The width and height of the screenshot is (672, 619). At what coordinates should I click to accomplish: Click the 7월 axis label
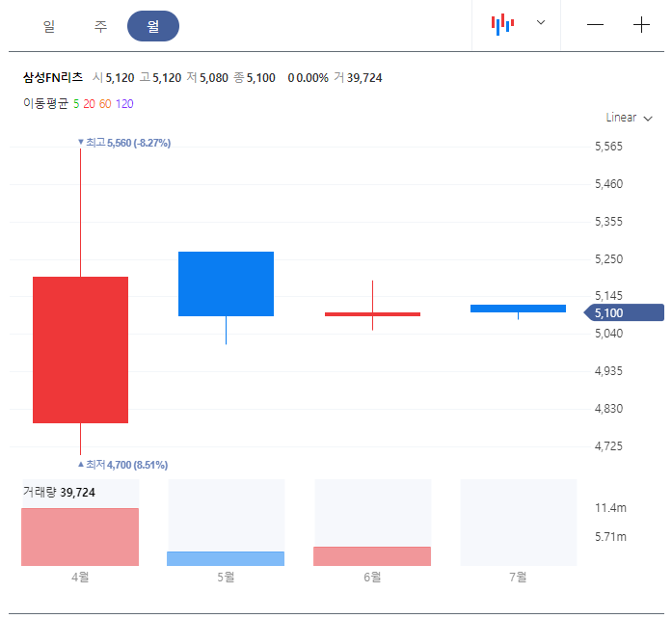coord(518,577)
